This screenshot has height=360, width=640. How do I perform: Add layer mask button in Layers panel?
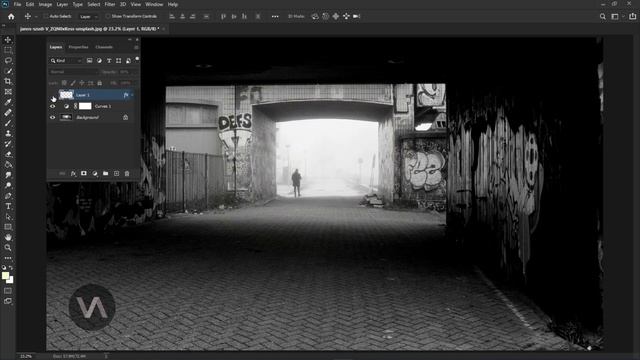coord(84,173)
